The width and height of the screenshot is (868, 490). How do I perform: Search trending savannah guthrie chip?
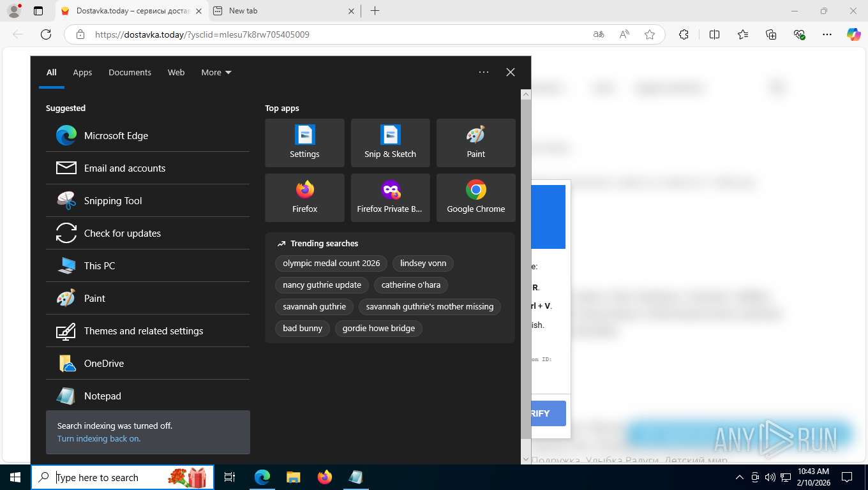[314, 306]
